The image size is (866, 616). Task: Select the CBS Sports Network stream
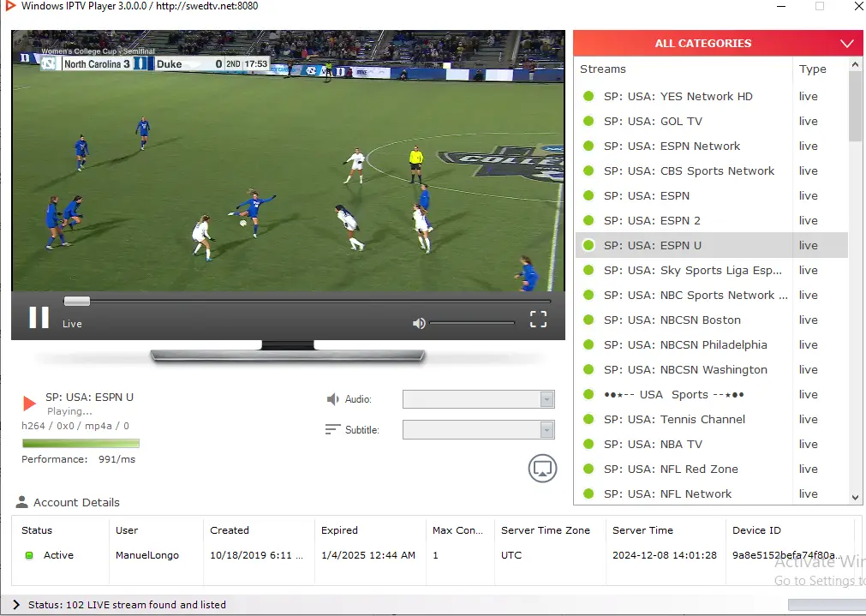coord(711,170)
